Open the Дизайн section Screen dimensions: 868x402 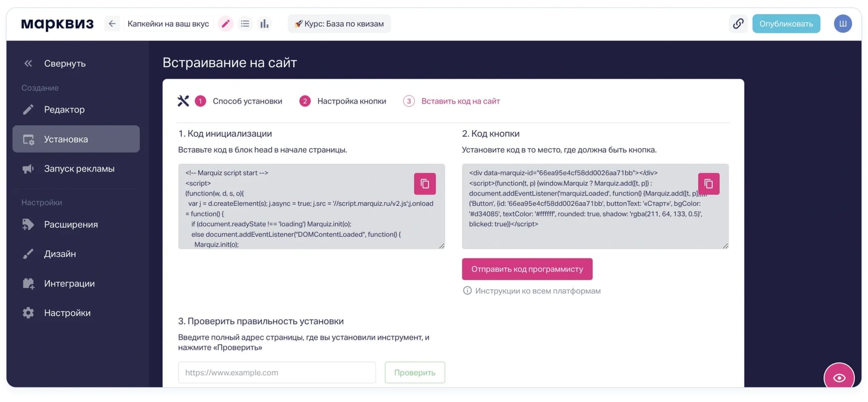(76, 254)
